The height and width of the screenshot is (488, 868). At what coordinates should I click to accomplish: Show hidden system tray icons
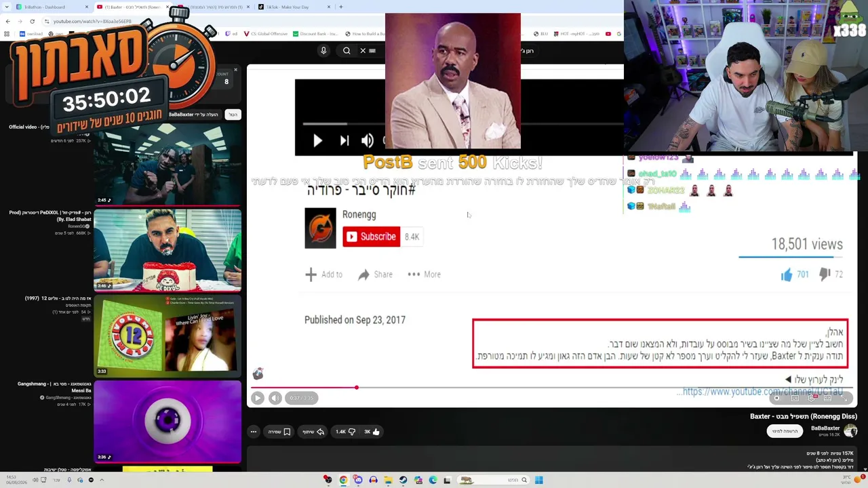pos(102,480)
